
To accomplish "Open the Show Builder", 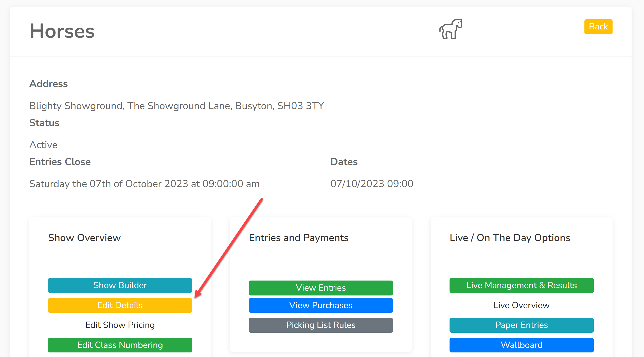I will point(120,285).
